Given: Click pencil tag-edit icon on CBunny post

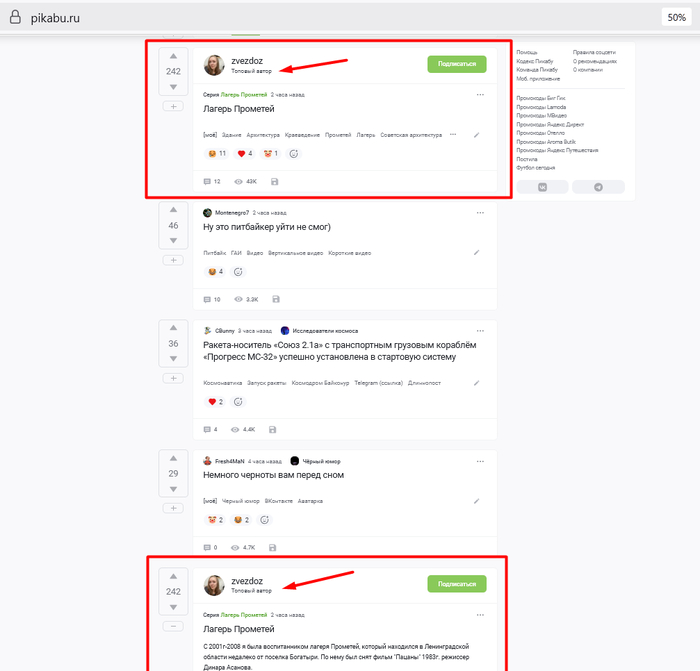Looking at the screenshot, I should click(476, 383).
